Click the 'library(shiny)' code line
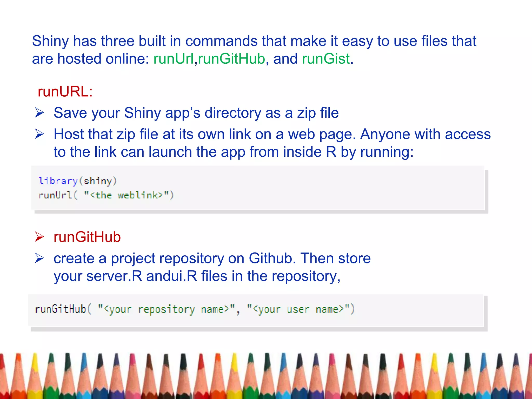Screen dimensions: 532x399 tap(78, 181)
